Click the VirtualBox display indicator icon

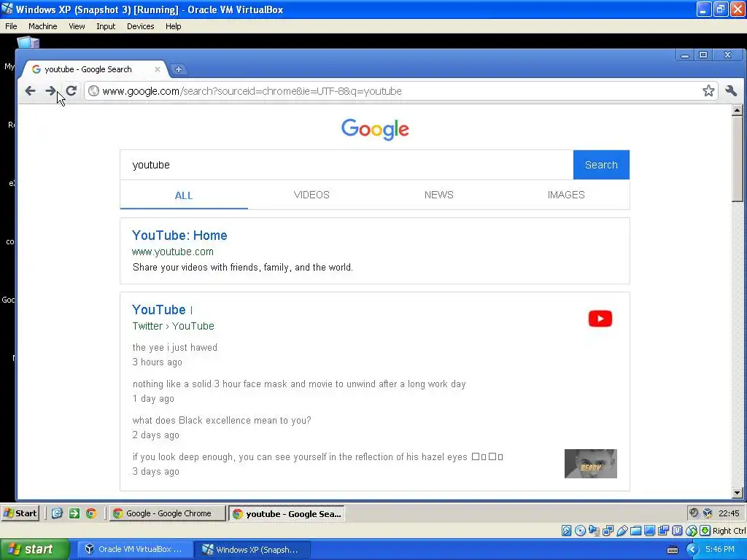click(649, 531)
